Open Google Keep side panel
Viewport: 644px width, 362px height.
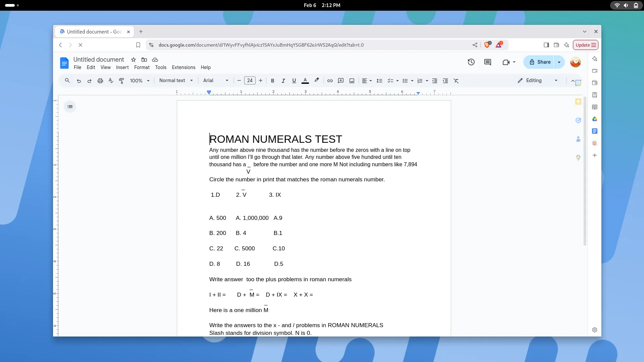pos(578,102)
